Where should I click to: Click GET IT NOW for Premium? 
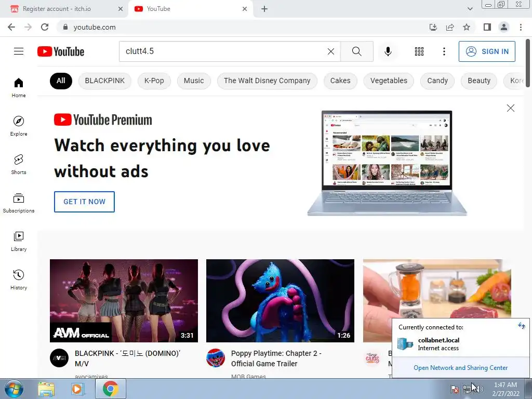click(84, 202)
